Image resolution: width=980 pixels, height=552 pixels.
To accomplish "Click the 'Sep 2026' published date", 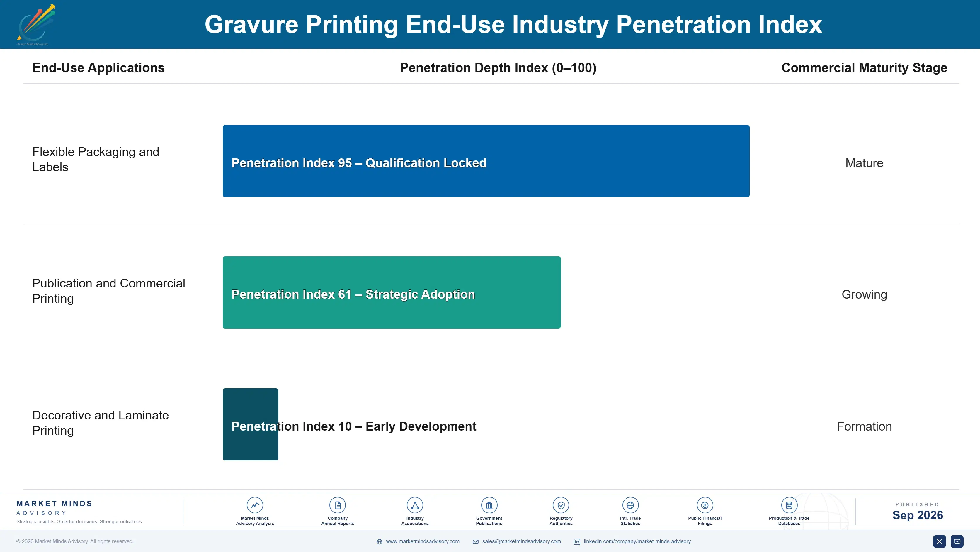I will pyautogui.click(x=918, y=515).
